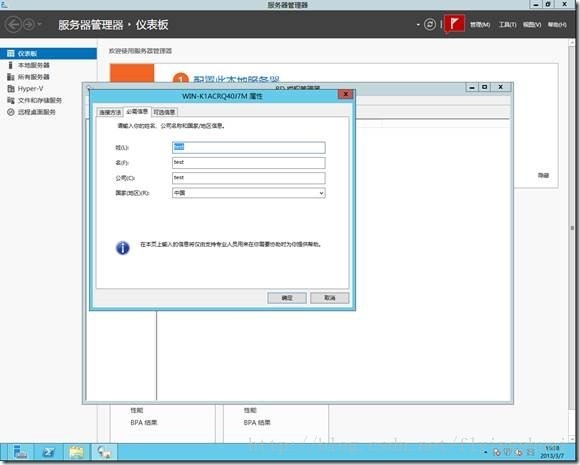Open File Explorer from the taskbar
The image size is (580, 465).
point(76,452)
